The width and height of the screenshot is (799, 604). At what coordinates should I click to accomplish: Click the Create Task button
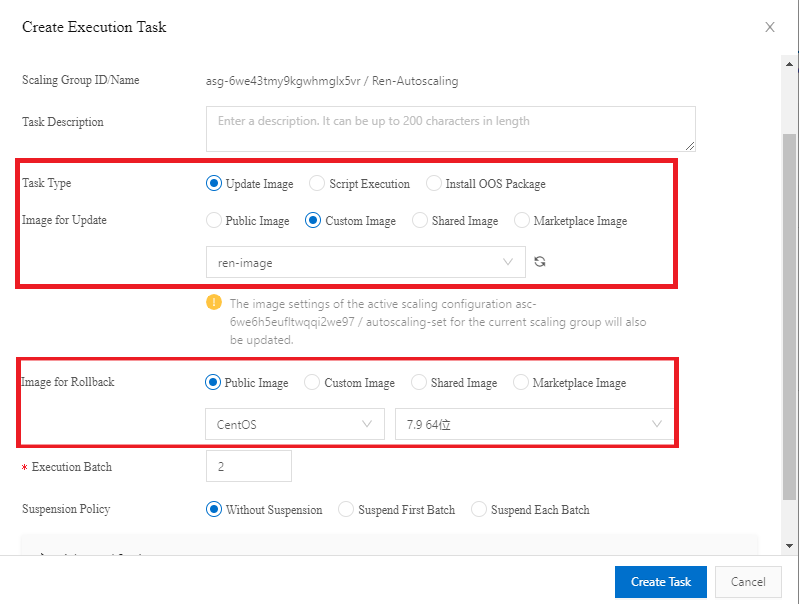[660, 582]
